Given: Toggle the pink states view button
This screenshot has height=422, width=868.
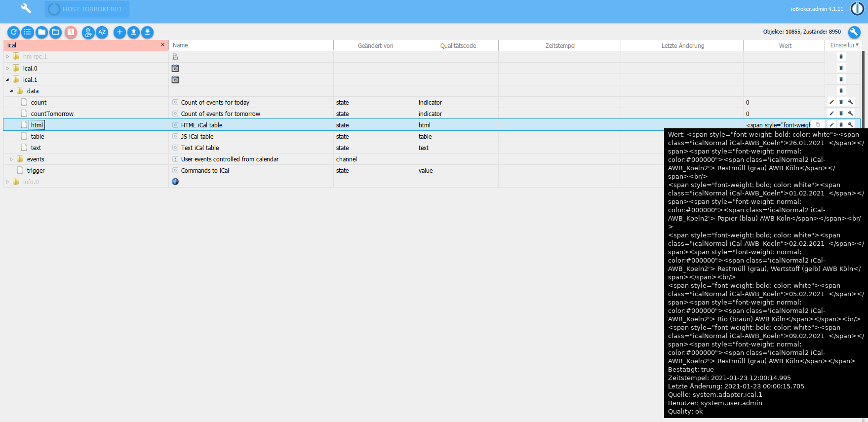Looking at the screenshot, I should (x=71, y=32).
